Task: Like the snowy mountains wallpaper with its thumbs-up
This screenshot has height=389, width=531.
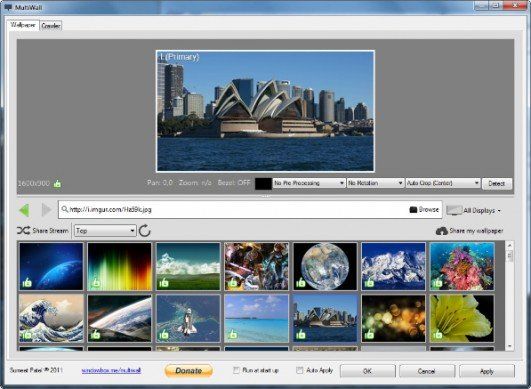Action: click(x=369, y=282)
